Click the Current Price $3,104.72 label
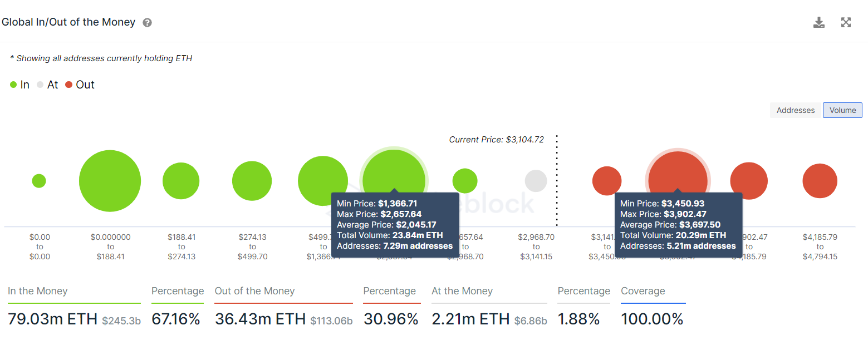868x350 pixels. point(496,139)
